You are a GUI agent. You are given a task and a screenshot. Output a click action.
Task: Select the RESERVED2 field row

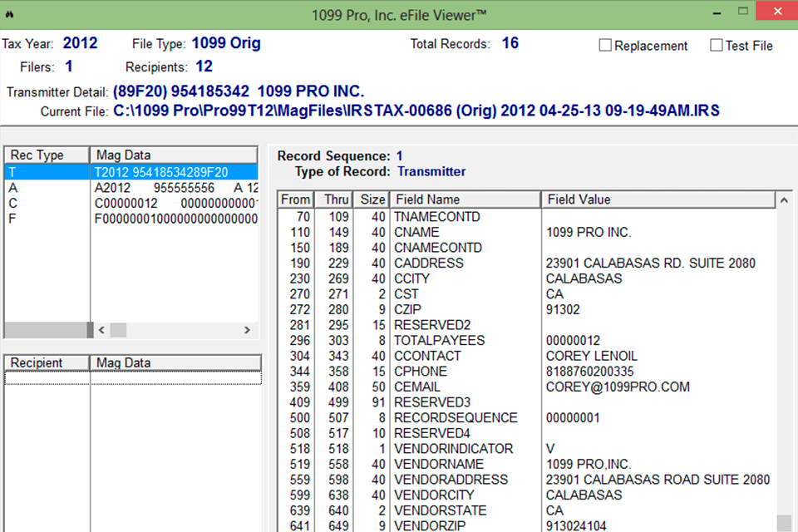click(x=527, y=325)
